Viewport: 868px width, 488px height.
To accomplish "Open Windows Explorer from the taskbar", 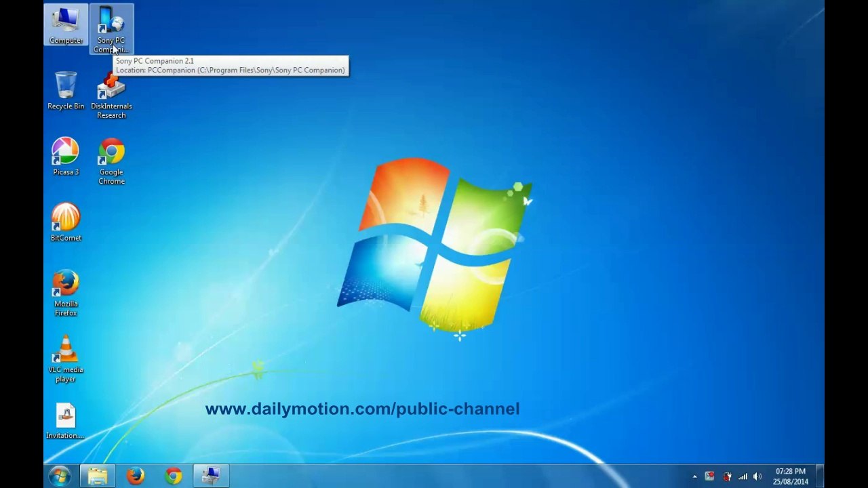I will (x=98, y=476).
